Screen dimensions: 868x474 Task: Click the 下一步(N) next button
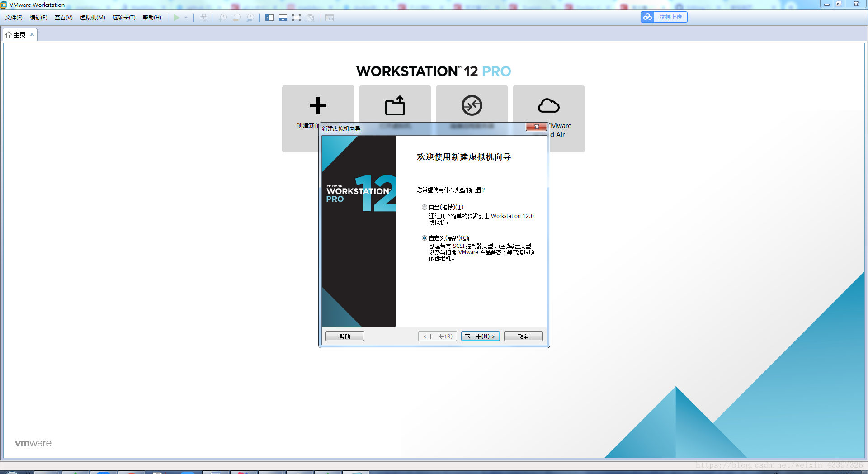[480, 337]
